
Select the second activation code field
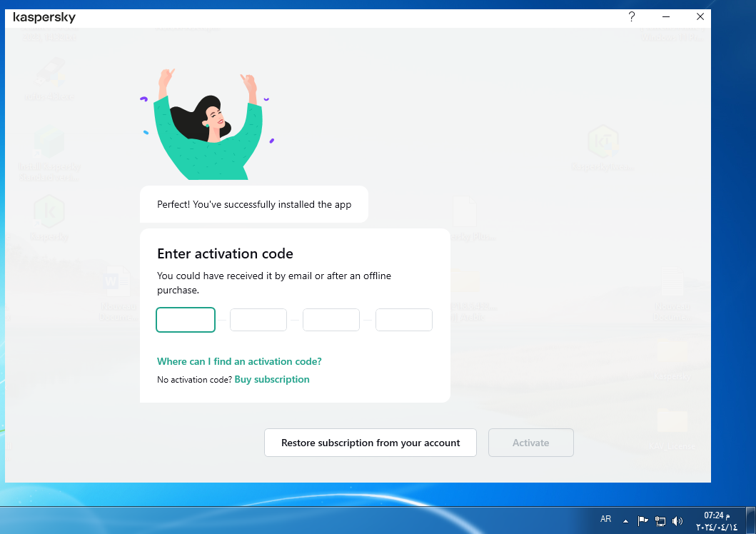click(258, 320)
